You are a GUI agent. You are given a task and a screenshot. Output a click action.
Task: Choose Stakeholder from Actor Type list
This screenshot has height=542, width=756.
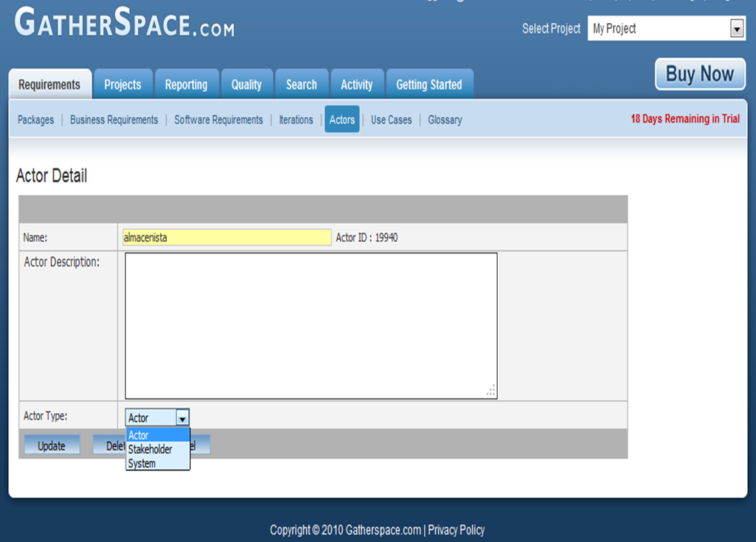coord(150,449)
